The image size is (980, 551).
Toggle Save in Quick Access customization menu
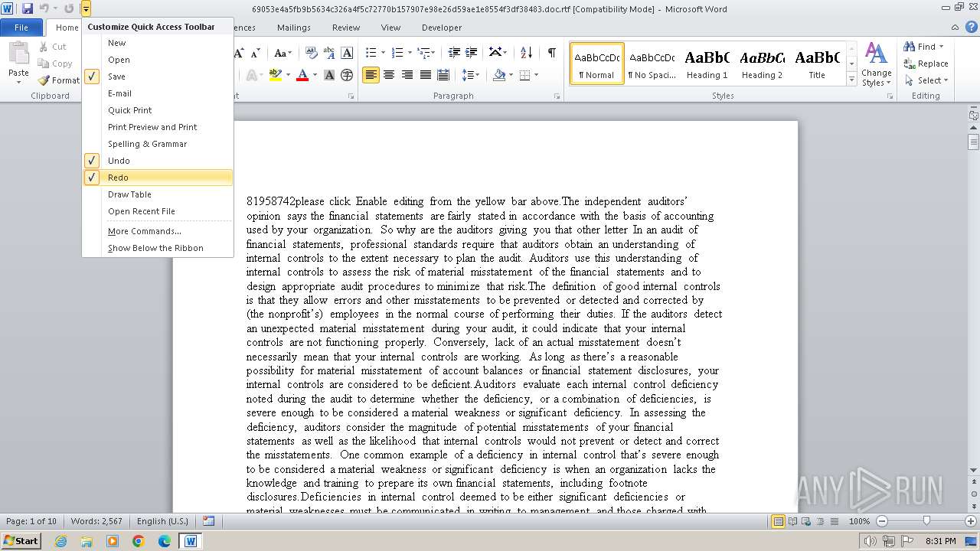click(157, 77)
